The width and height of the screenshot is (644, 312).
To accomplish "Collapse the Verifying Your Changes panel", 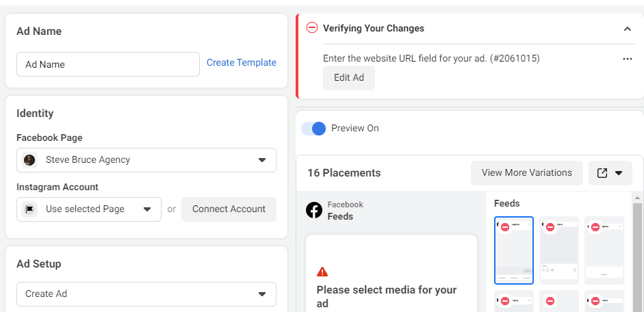I will tap(627, 29).
